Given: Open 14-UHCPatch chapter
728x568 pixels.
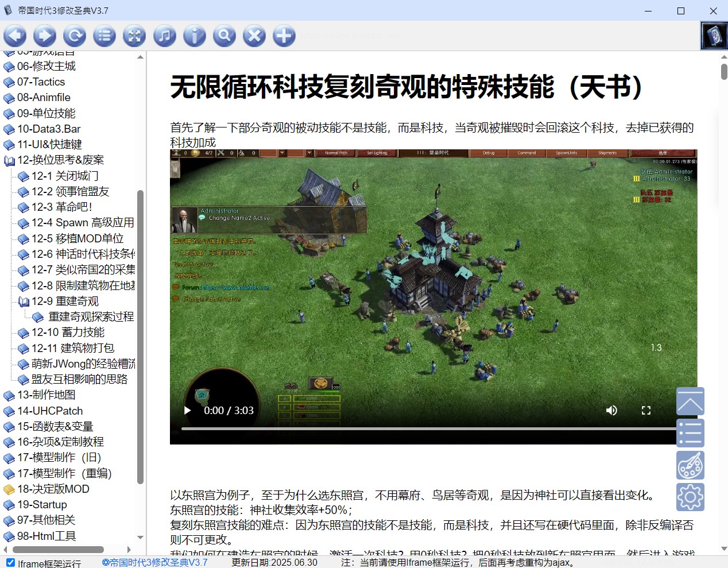Looking at the screenshot, I should point(50,411).
